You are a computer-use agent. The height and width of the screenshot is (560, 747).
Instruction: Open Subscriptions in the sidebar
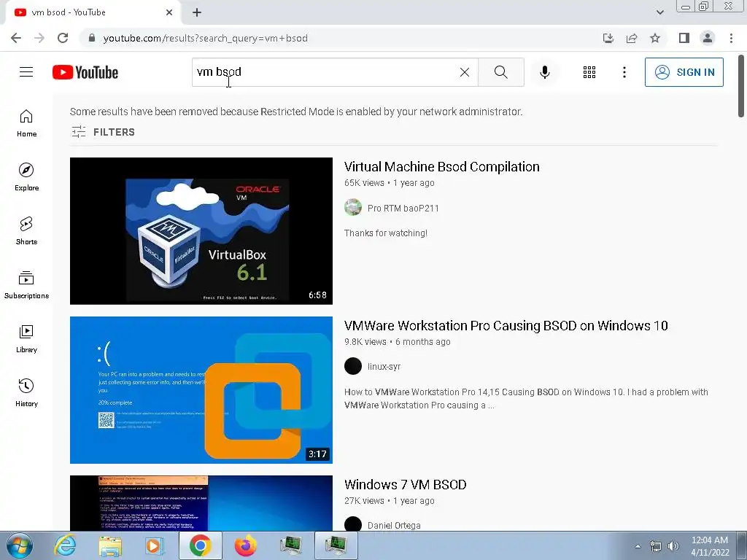(27, 285)
